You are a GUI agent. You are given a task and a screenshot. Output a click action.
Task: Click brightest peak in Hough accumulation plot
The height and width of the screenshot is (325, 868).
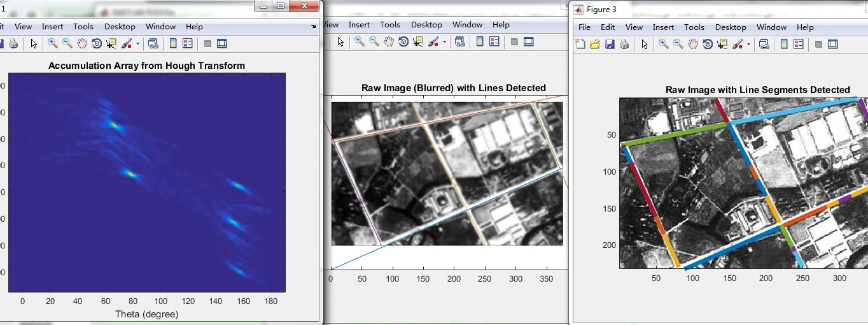[x=130, y=173]
